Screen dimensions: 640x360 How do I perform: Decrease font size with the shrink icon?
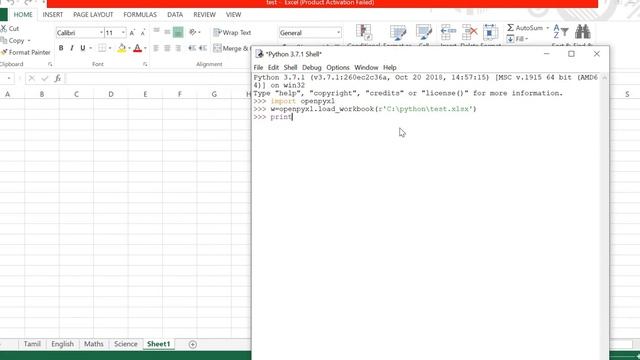click(142, 33)
